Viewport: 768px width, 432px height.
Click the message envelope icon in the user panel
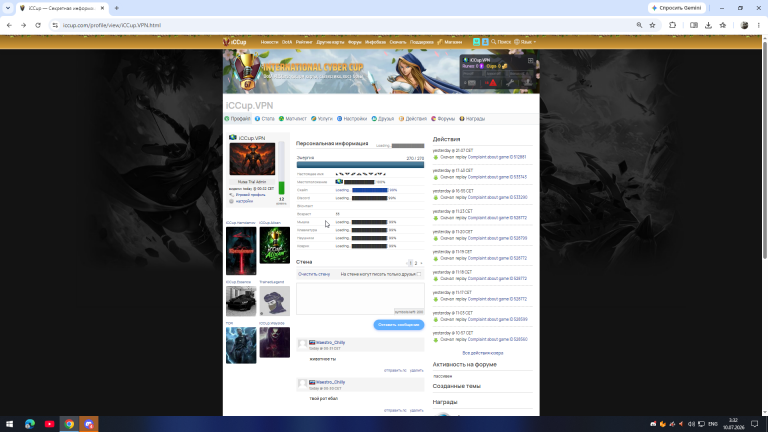coord(471,83)
